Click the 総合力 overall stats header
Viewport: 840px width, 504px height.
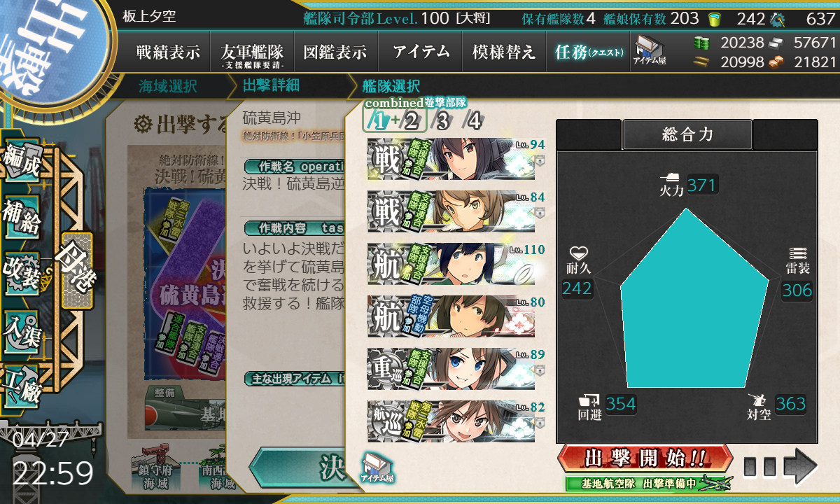click(x=687, y=135)
